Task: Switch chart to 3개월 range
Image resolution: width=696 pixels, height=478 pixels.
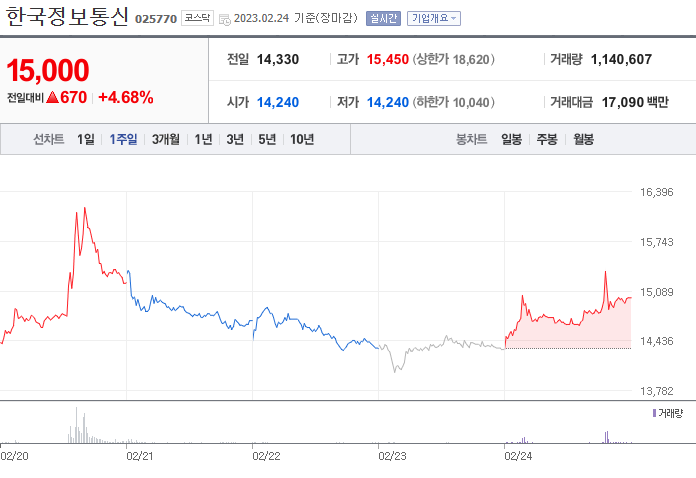Action: click(x=166, y=139)
